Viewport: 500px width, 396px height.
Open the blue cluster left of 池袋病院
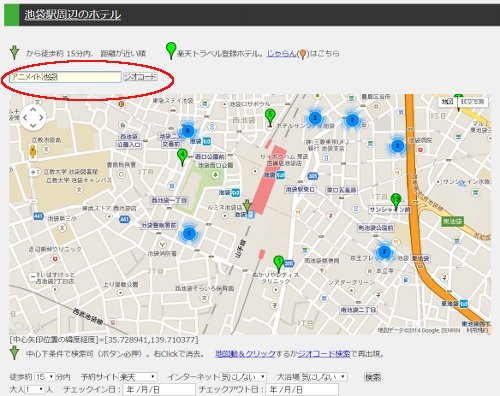[x=397, y=146]
